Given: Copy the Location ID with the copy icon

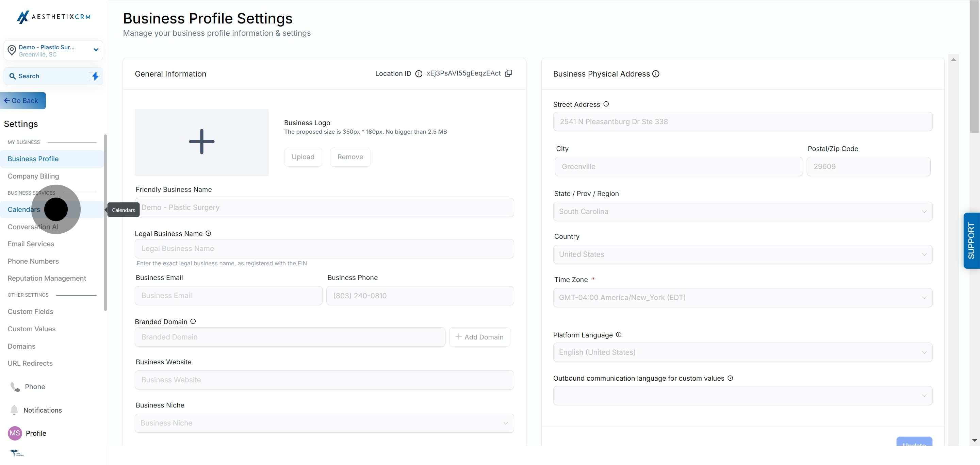Looking at the screenshot, I should [508, 73].
